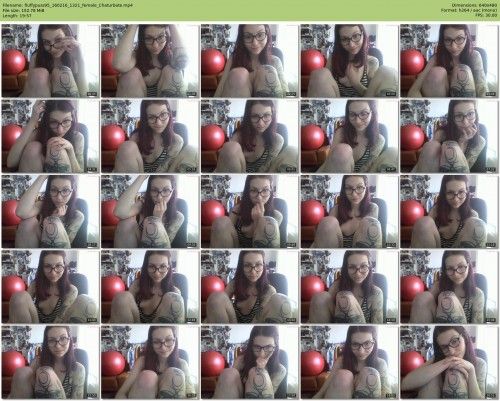This screenshot has height=401, width=500.
Task: Select the fourth thumbnail in the third row
Action: (349, 211)
